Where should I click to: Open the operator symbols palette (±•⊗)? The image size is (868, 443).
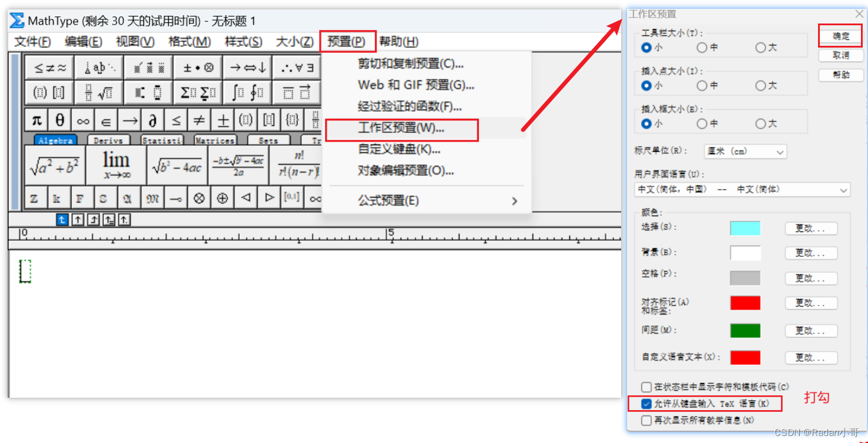click(198, 68)
